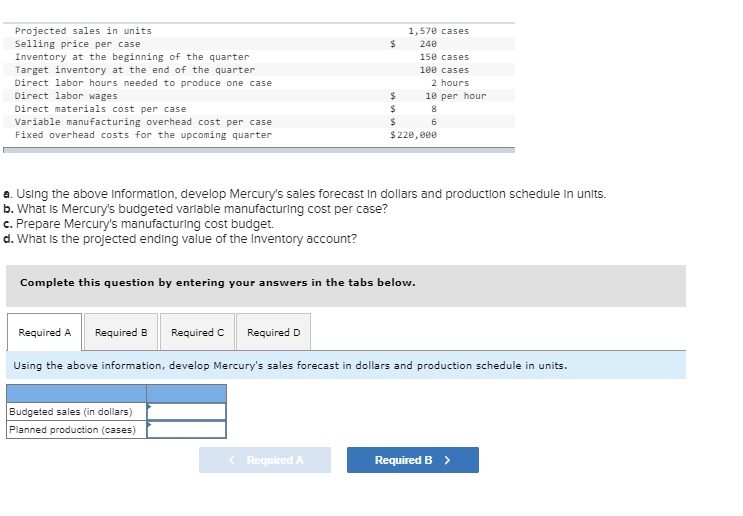
Task: Open the Required C tab
Action: (x=197, y=332)
